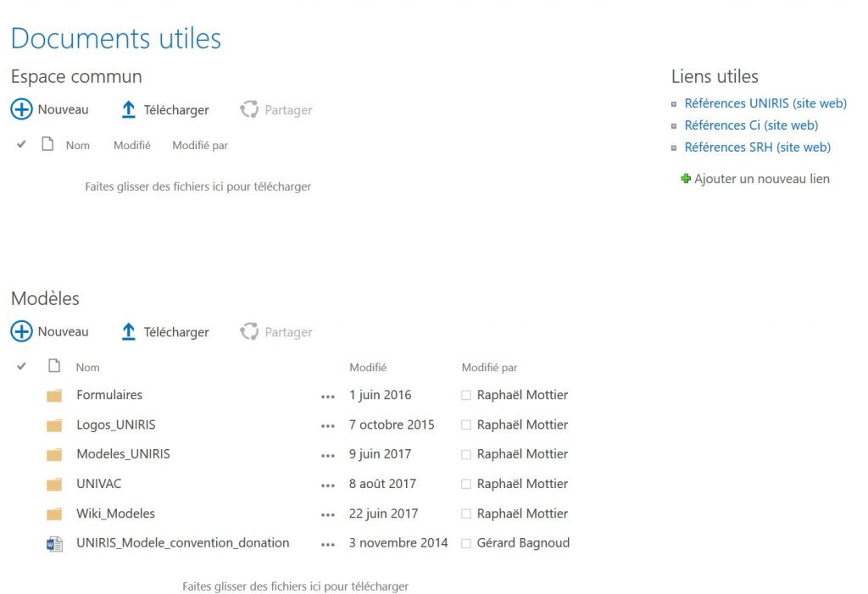868x594 pixels.
Task: Toggle select-all checkmark in Espace commun header
Action: pos(22,145)
